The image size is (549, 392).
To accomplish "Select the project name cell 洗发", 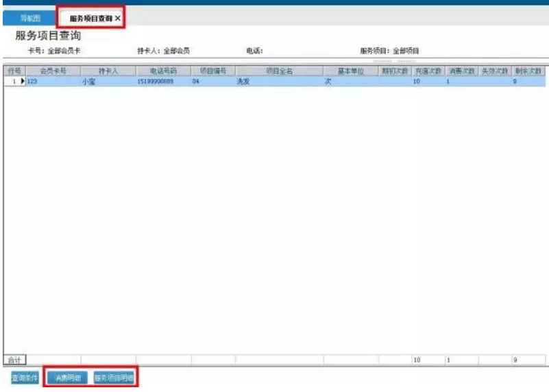I will click(280, 81).
